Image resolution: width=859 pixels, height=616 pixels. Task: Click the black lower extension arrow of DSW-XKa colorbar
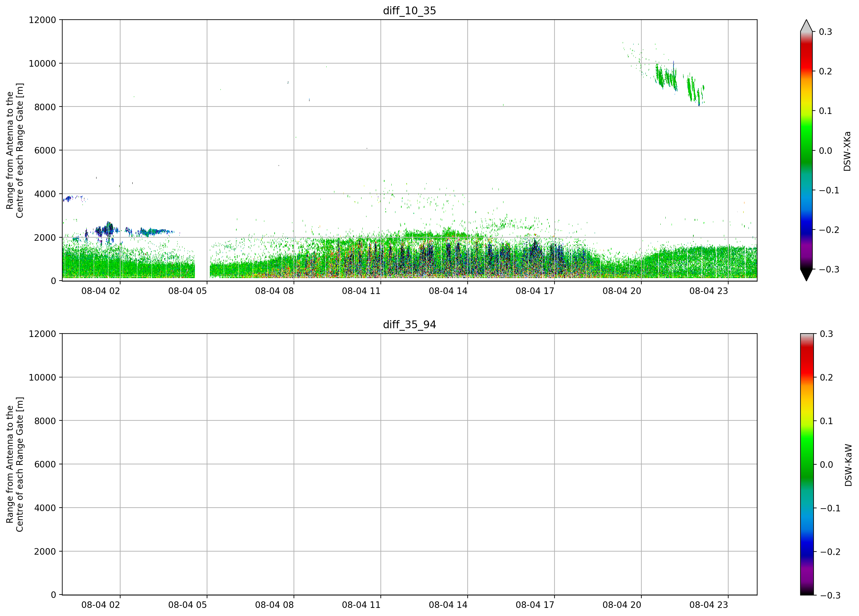click(806, 275)
